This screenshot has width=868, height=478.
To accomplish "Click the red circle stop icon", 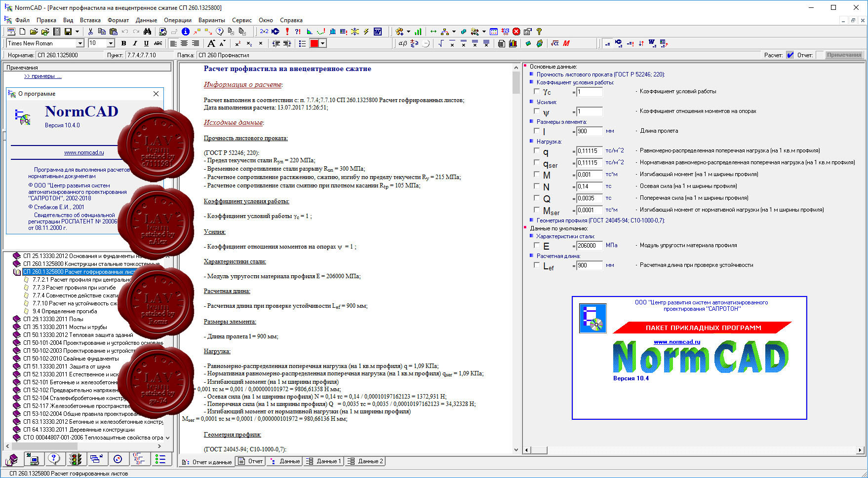I will click(x=516, y=32).
